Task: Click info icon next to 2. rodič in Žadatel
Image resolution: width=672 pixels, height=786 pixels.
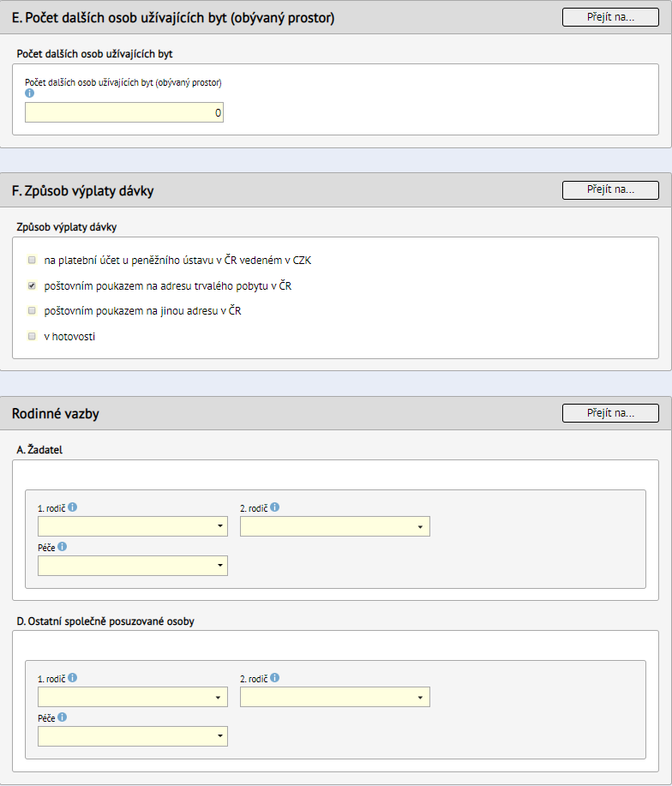Action: point(274,507)
